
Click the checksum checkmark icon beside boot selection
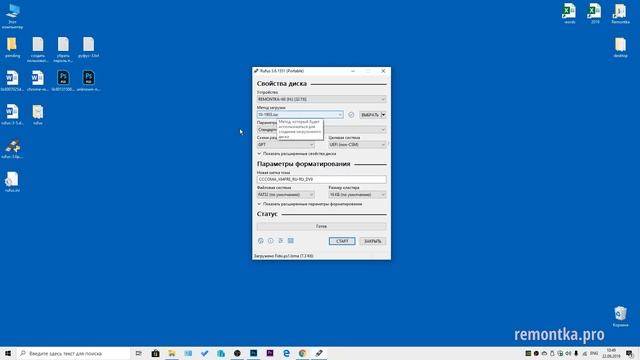click(351, 115)
